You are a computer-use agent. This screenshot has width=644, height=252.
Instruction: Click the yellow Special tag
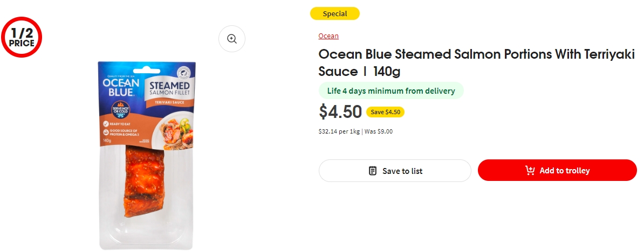point(335,13)
